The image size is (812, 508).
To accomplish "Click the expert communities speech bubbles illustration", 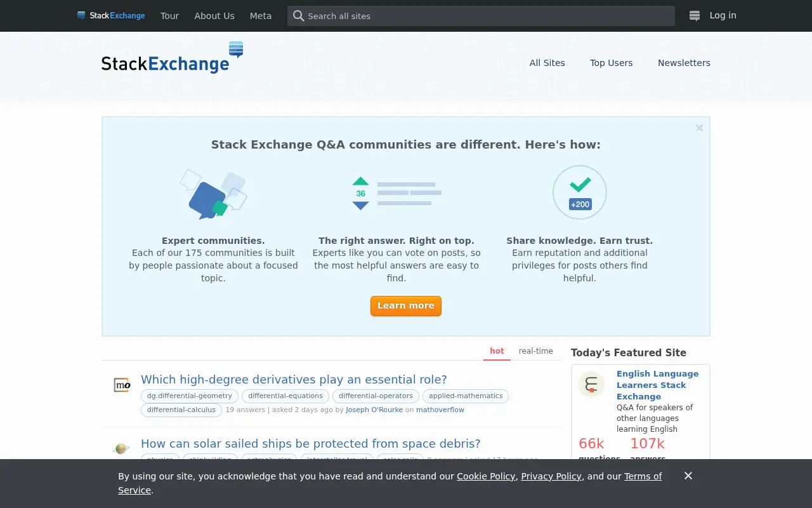I will pyautogui.click(x=213, y=194).
